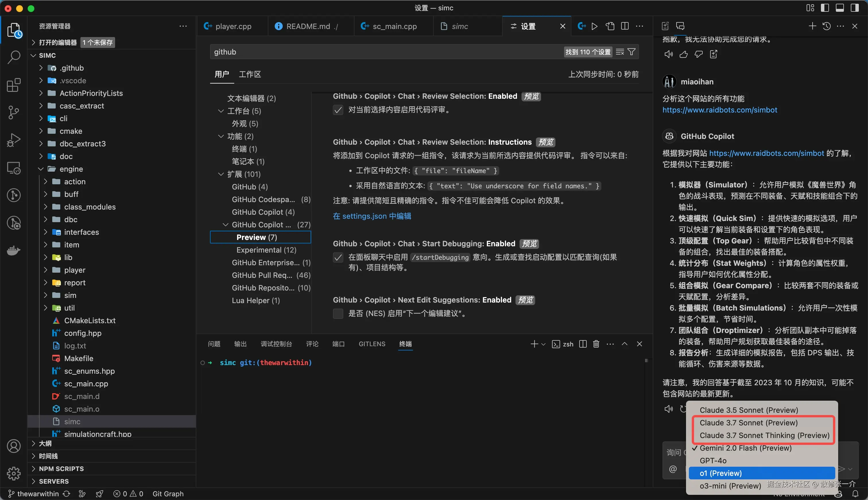Split the terminal panel
868x500 pixels.
click(582, 344)
